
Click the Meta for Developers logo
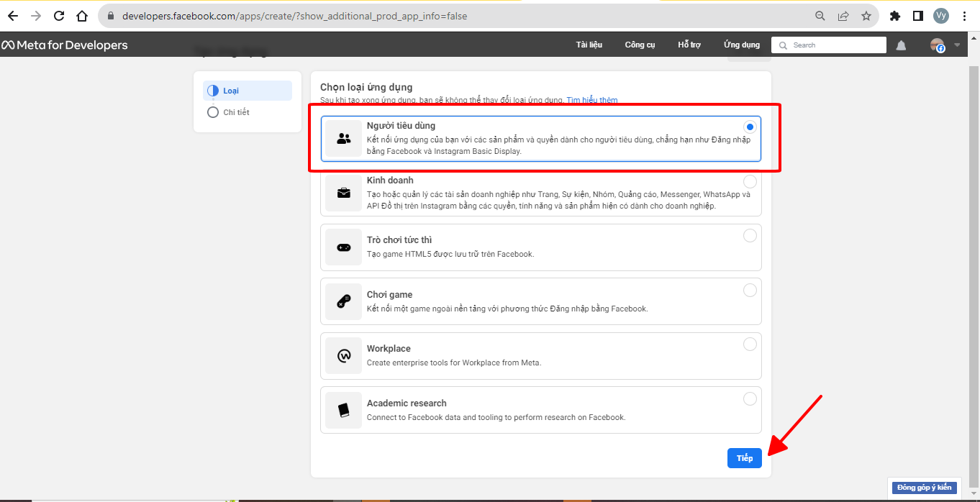pyautogui.click(x=64, y=45)
